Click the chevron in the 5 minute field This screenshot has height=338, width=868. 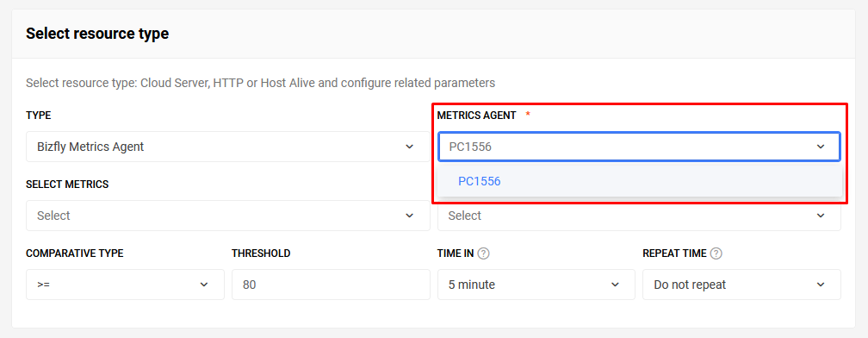pyautogui.click(x=615, y=285)
